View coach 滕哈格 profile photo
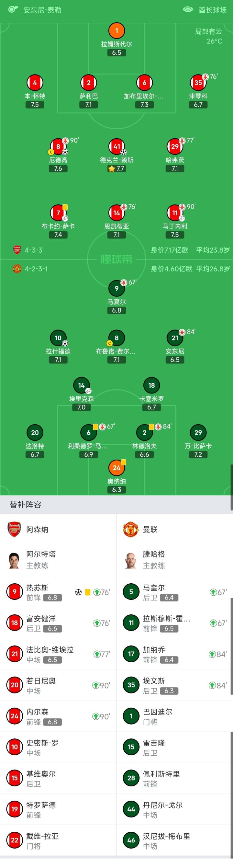Viewport: 233px width, 868px height. 131,560
